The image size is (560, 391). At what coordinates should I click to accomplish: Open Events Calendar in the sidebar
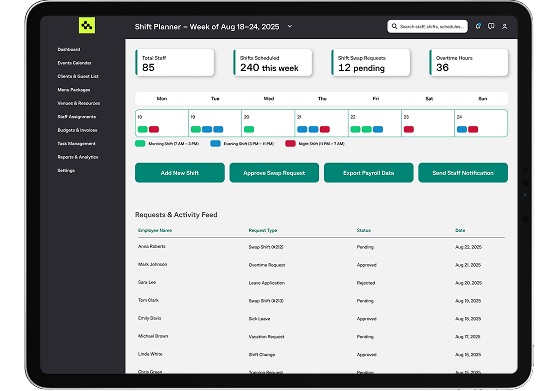74,63
